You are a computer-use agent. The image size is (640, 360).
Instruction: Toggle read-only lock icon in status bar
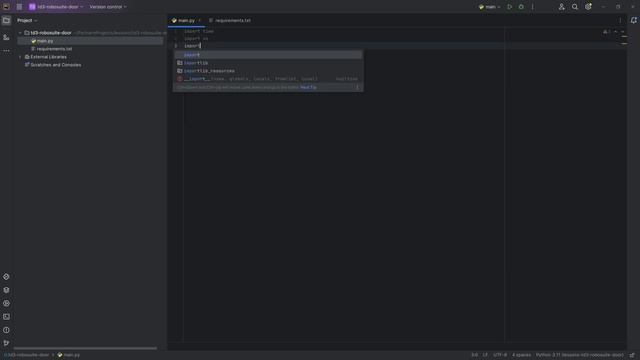click(x=632, y=355)
